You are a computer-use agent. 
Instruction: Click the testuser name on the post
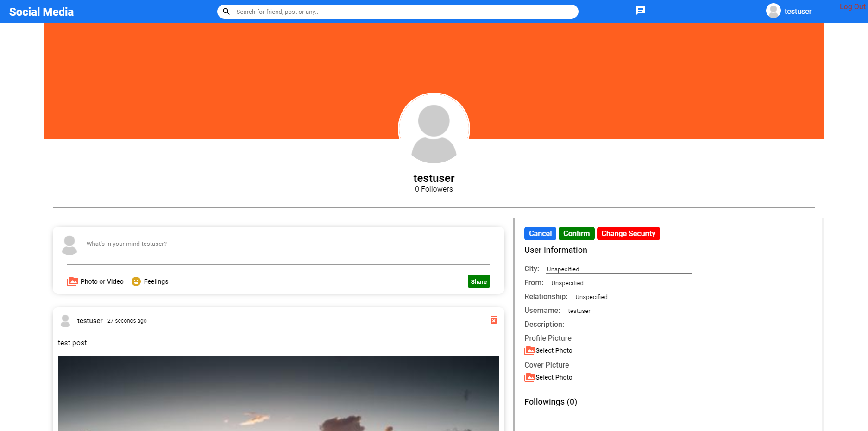coord(89,320)
